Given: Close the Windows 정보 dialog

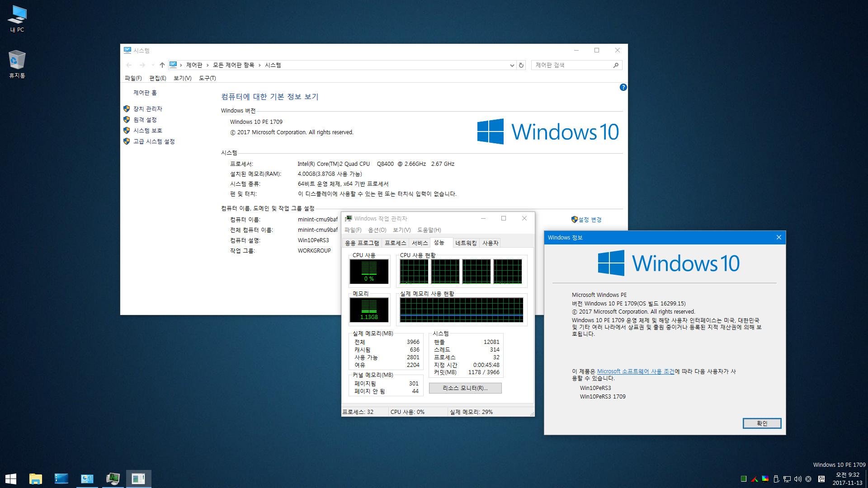Looking at the screenshot, I should 778,237.
